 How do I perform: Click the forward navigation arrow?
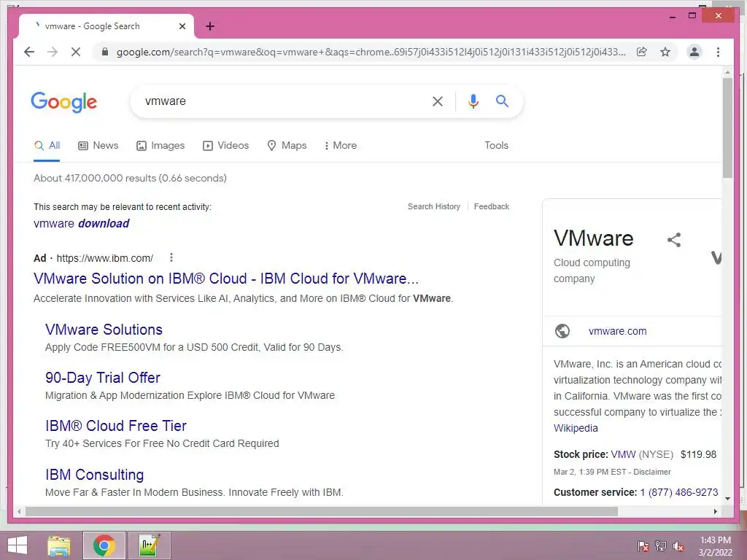pyautogui.click(x=53, y=52)
